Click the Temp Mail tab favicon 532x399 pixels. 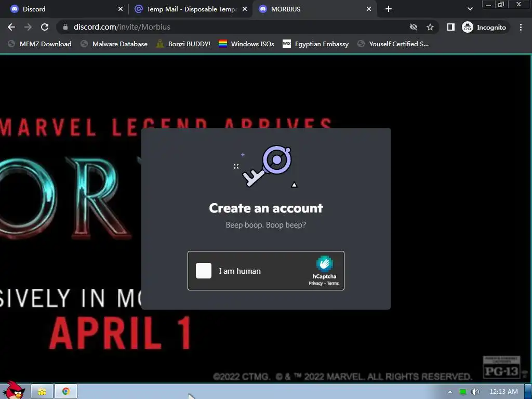pyautogui.click(x=139, y=9)
